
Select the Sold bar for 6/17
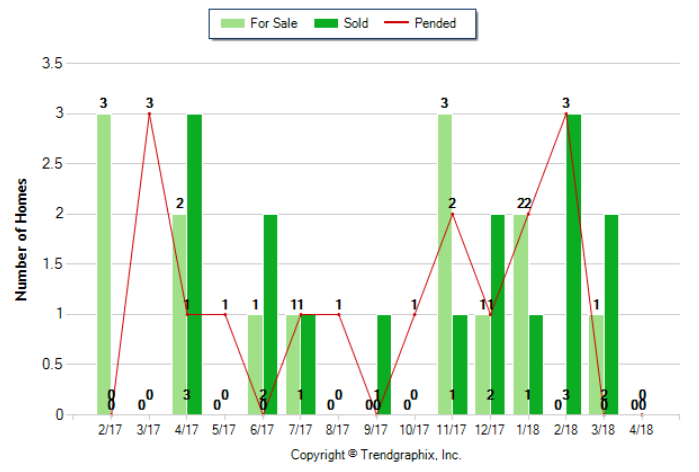pyautogui.click(x=270, y=314)
